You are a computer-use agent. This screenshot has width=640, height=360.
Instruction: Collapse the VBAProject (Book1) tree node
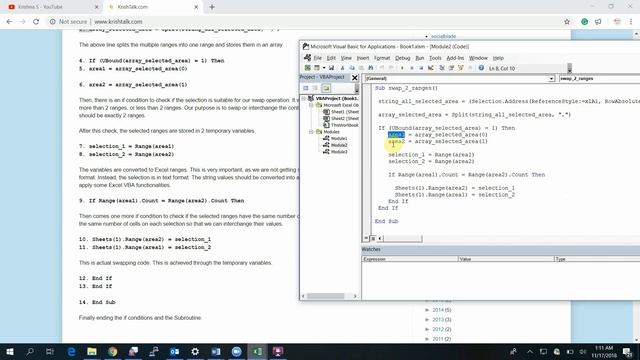tap(304, 98)
